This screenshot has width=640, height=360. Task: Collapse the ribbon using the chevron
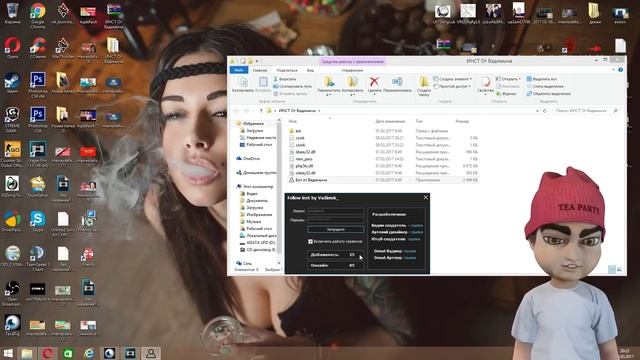(x=613, y=70)
